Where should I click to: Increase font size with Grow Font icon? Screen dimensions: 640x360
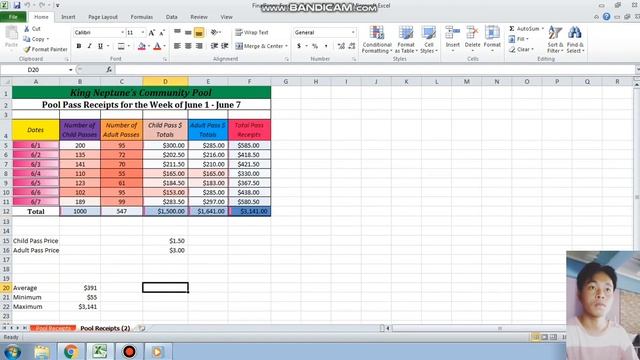coord(152,33)
